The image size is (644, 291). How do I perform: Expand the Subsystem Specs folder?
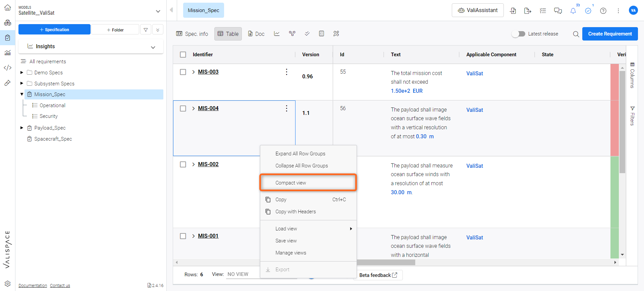[22, 83]
